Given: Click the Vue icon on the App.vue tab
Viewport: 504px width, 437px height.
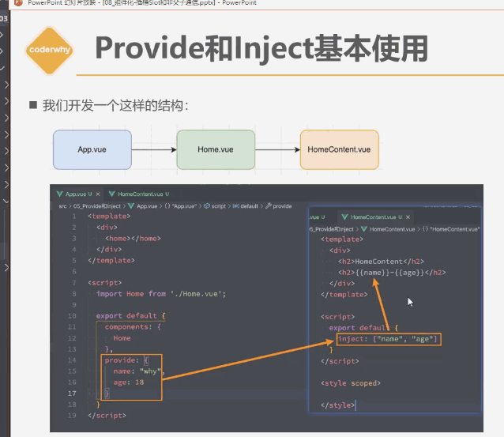Looking at the screenshot, I should [x=58, y=194].
